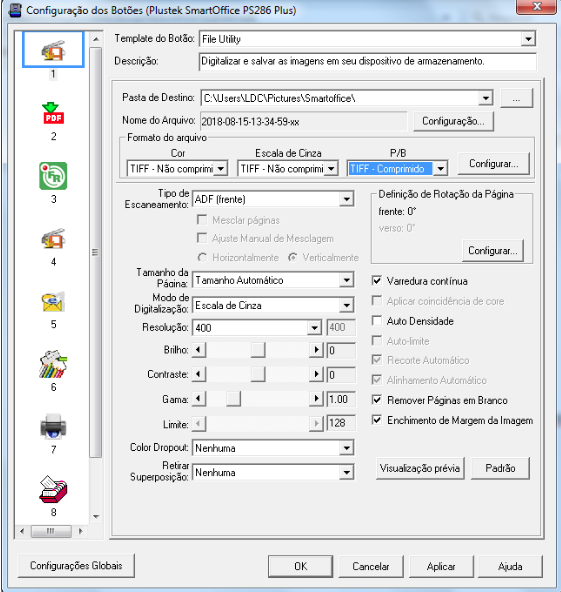561x592 pixels.
Task: Click button list scroll down arrow
Action: [x=96, y=516]
